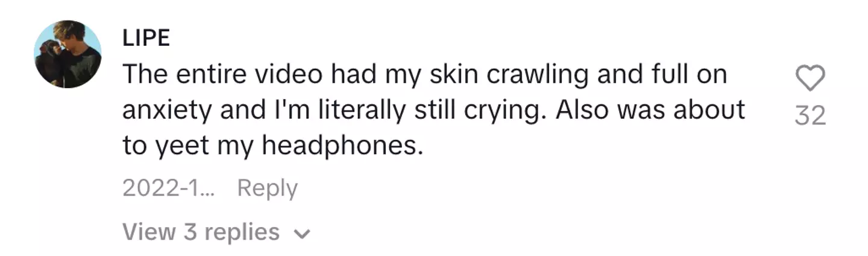
Task: Reply to LIPE's comment
Action: (267, 188)
